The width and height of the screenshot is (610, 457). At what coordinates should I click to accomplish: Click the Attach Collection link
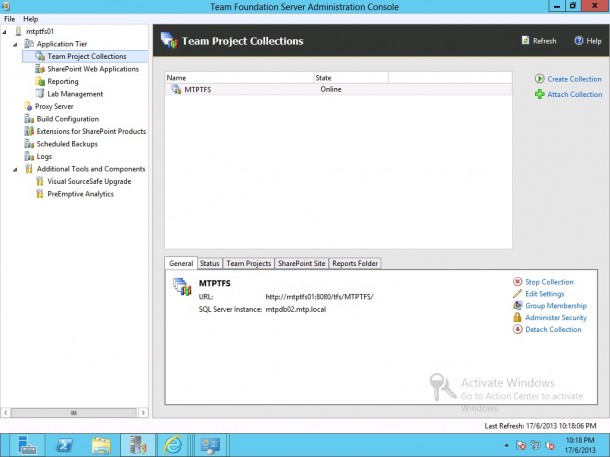pos(575,95)
